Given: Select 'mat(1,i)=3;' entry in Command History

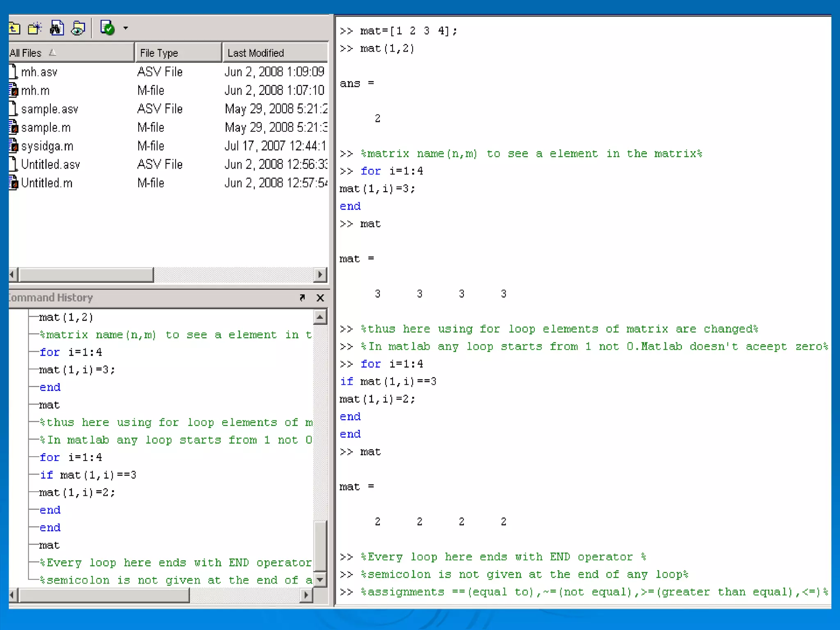Looking at the screenshot, I should point(77,370).
